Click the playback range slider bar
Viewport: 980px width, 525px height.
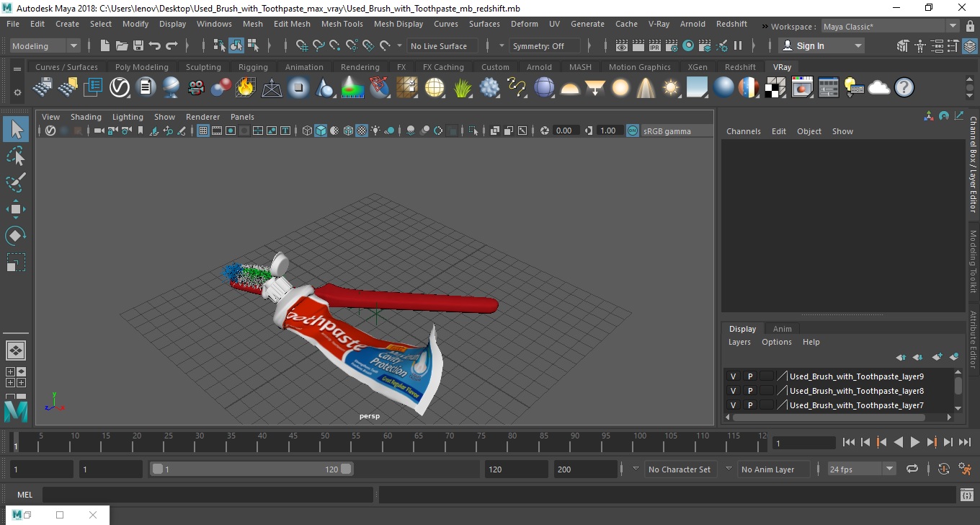coord(251,469)
